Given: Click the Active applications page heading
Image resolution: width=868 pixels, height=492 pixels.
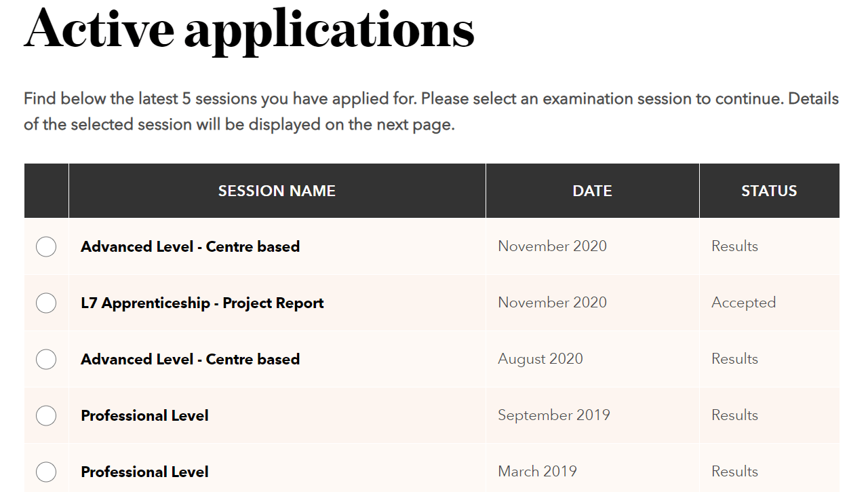Looking at the screenshot, I should 249,29.
